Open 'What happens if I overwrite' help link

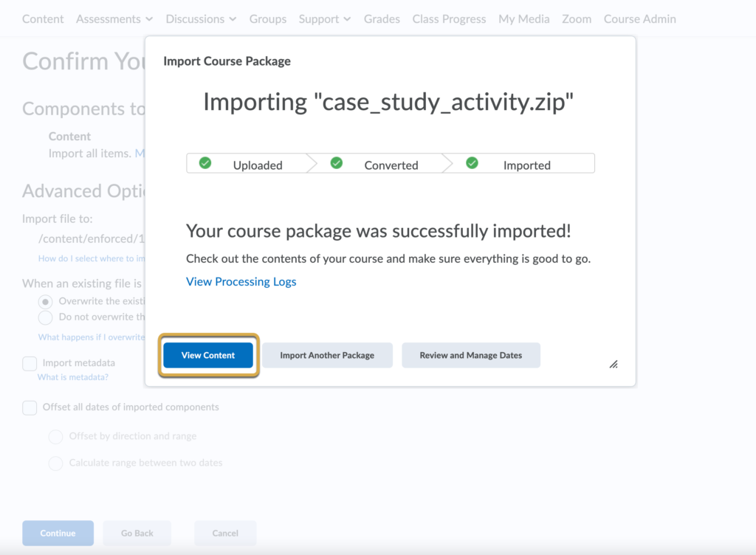click(x=92, y=337)
